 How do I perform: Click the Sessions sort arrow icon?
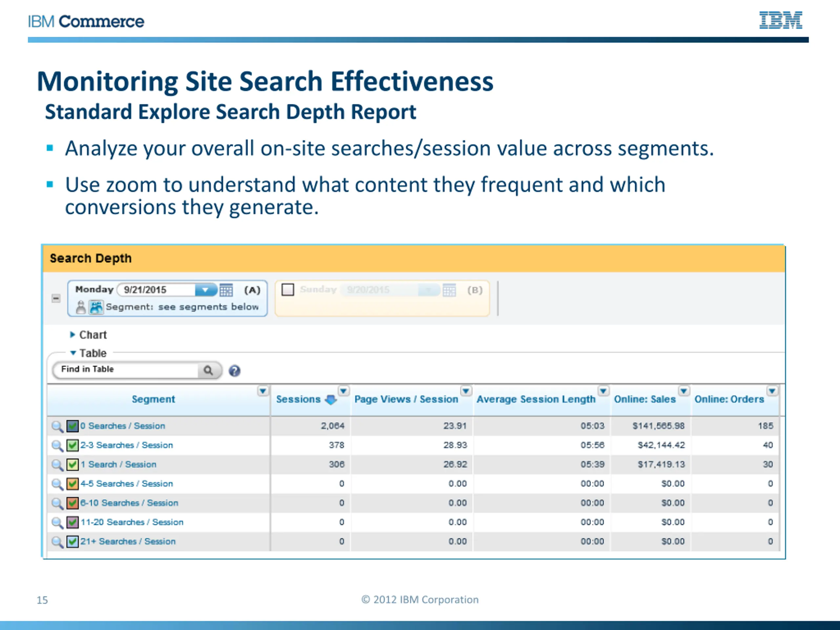tap(331, 400)
